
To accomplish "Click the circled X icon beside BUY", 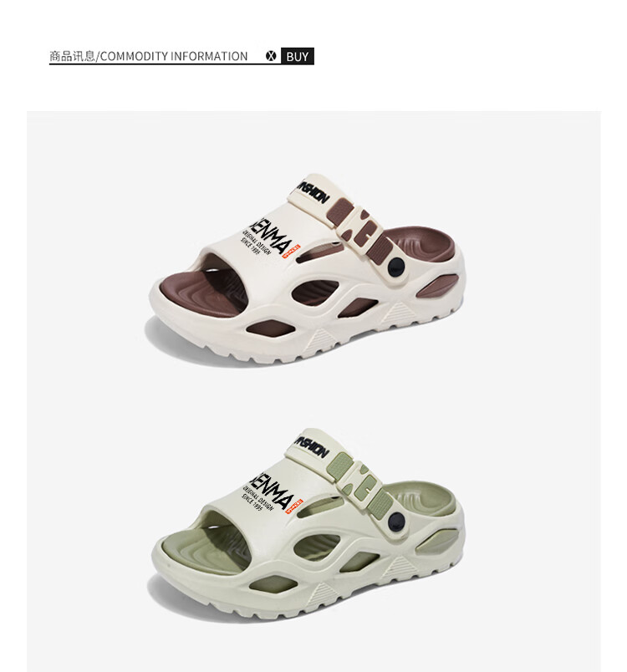I will point(271,56).
